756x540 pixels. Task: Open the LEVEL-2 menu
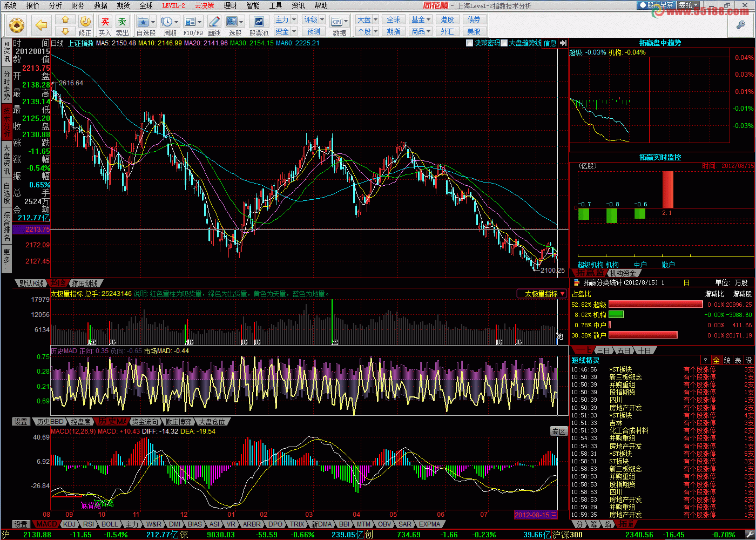173,5
